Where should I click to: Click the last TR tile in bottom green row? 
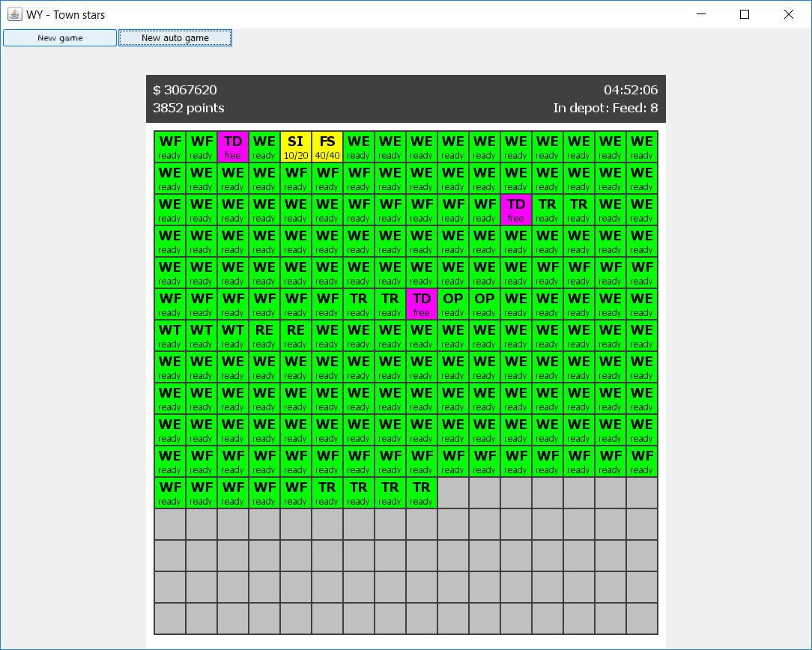tap(422, 493)
